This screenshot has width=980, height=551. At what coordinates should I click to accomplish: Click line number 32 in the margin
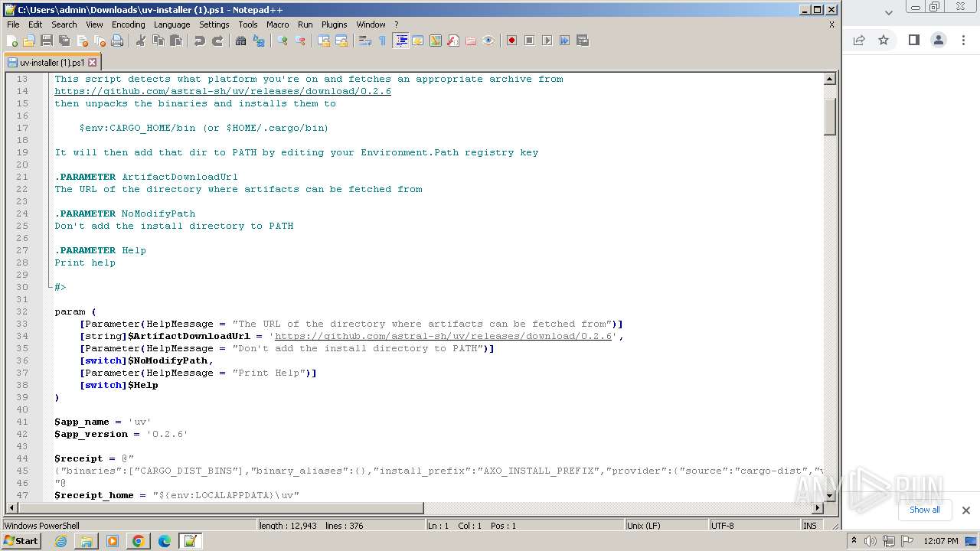(x=22, y=311)
